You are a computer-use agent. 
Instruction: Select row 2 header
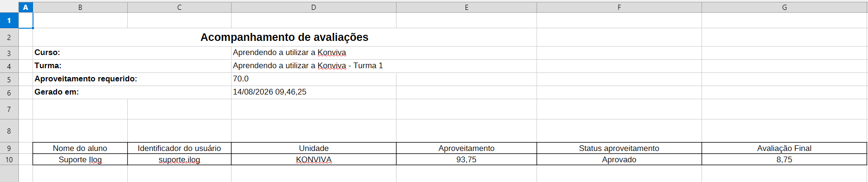pos(9,37)
